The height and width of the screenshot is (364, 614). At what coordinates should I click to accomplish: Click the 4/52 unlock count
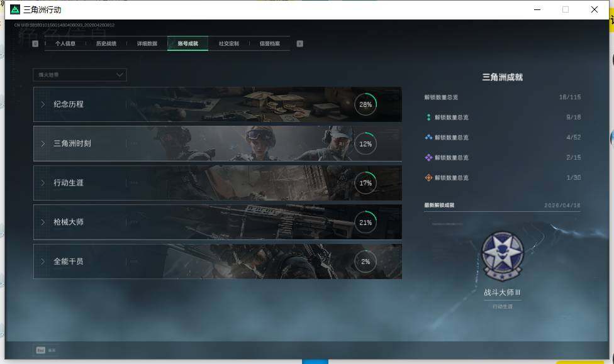pos(573,138)
